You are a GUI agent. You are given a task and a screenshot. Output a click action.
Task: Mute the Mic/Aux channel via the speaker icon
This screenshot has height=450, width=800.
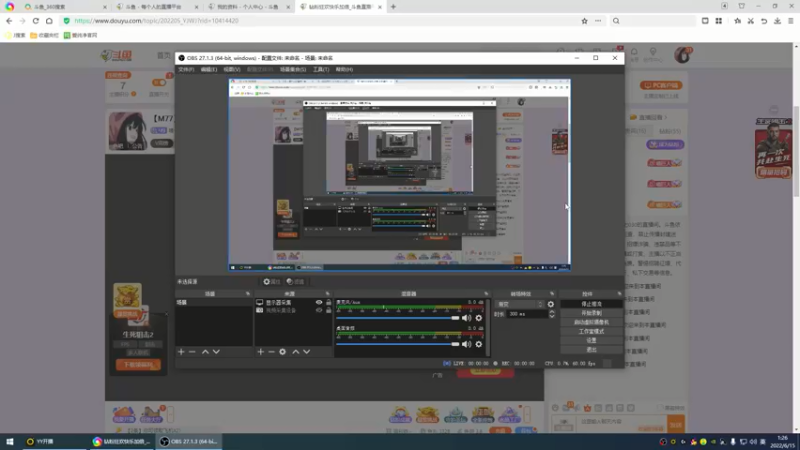click(x=466, y=318)
